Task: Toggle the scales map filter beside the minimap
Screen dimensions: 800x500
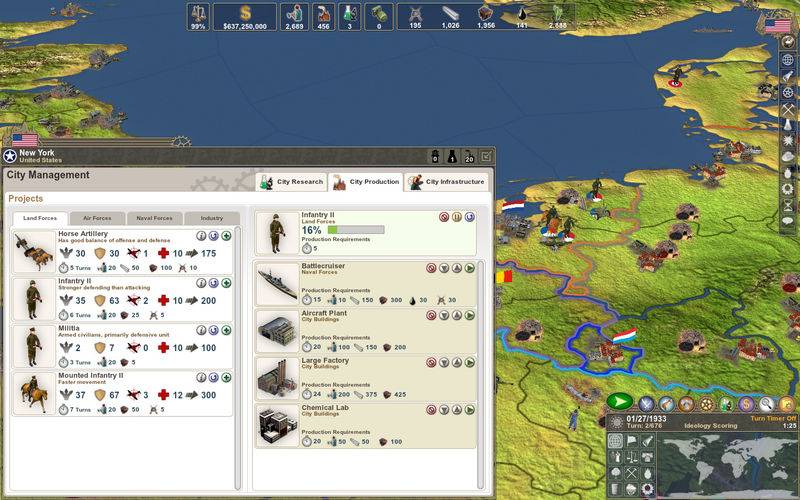Action: point(632,457)
